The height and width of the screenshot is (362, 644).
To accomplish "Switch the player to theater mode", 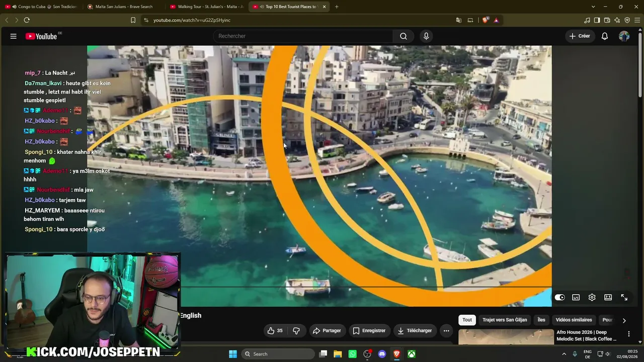I will [608, 298].
